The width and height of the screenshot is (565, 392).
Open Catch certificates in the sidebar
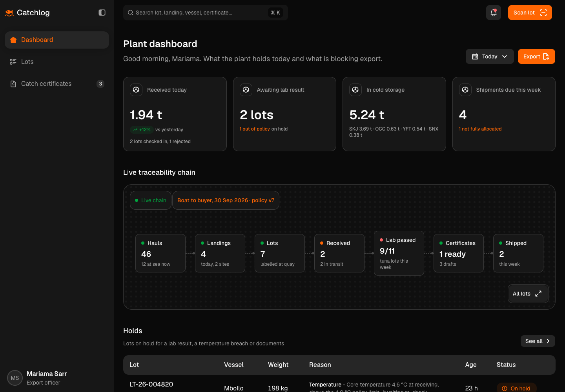pos(57,84)
